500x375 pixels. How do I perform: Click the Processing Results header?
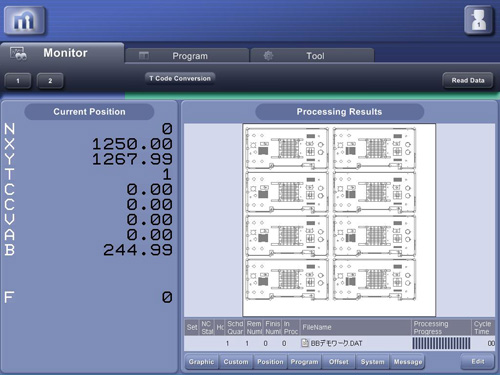click(x=339, y=112)
